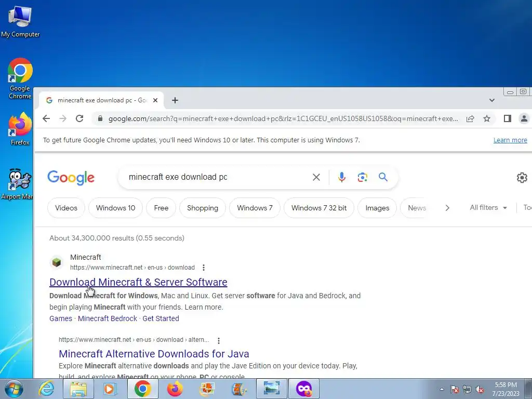Screen dimensions: 532x399
Task: Click Learn more about Chrome updates
Action: click(x=510, y=140)
